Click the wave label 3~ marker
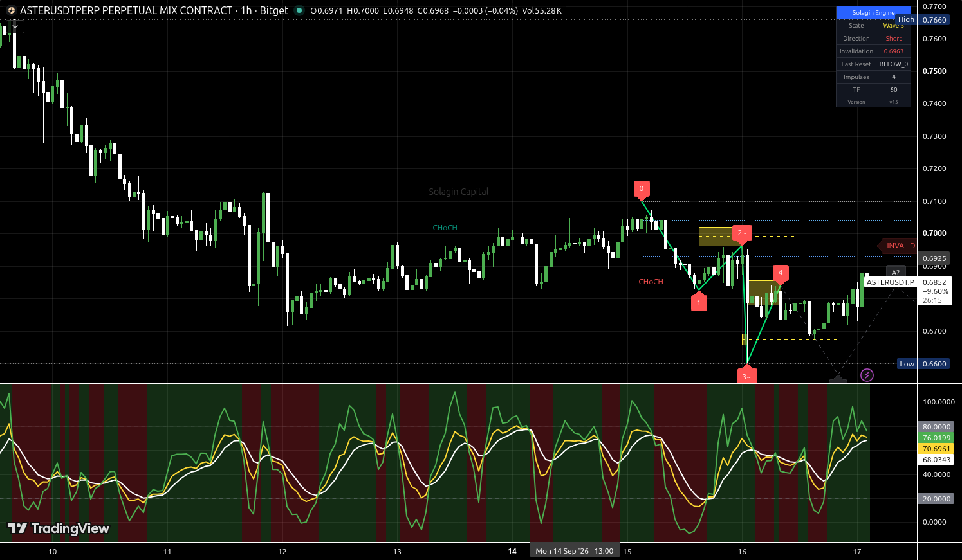 tap(746, 377)
